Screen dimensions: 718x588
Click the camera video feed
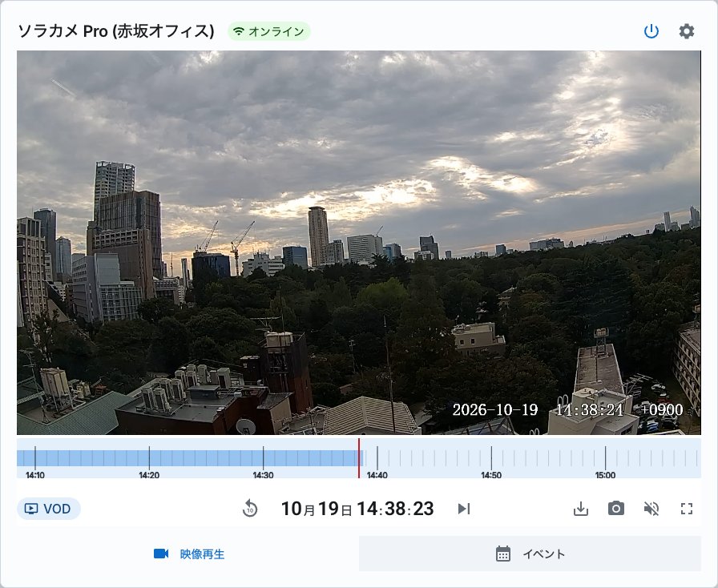[359, 243]
